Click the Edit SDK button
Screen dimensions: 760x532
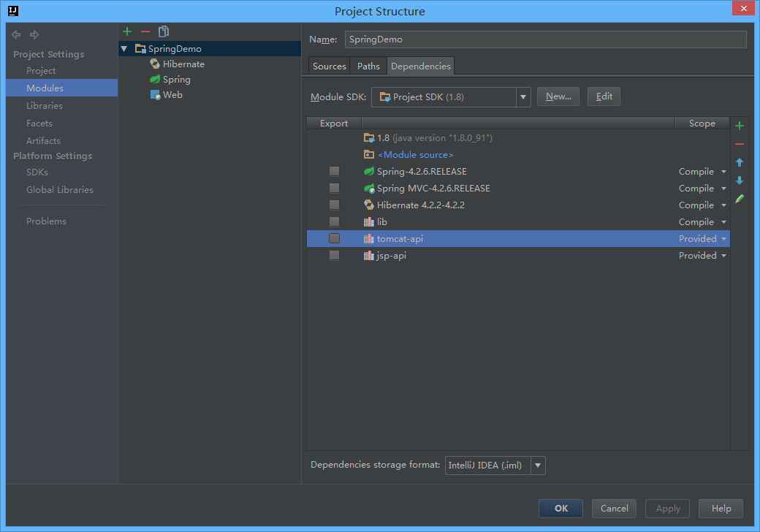coord(604,96)
